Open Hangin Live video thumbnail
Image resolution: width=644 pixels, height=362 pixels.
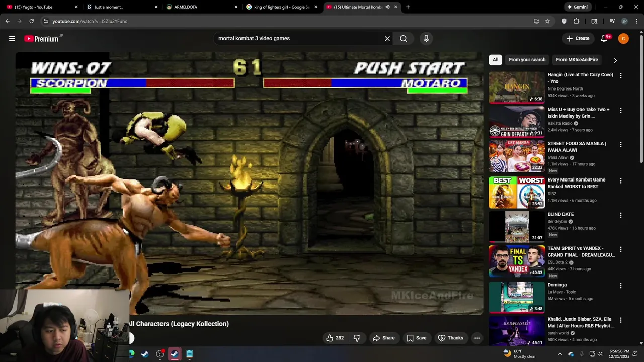516,87
